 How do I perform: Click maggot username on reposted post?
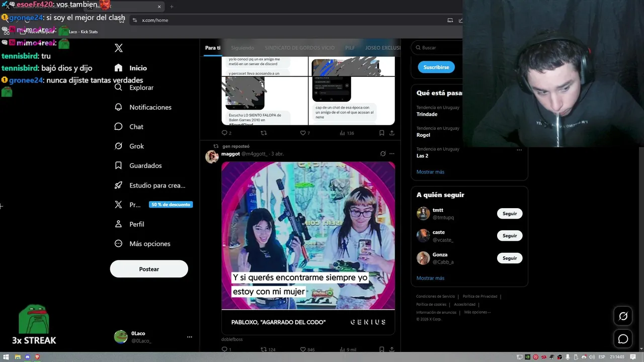pyautogui.click(x=230, y=154)
